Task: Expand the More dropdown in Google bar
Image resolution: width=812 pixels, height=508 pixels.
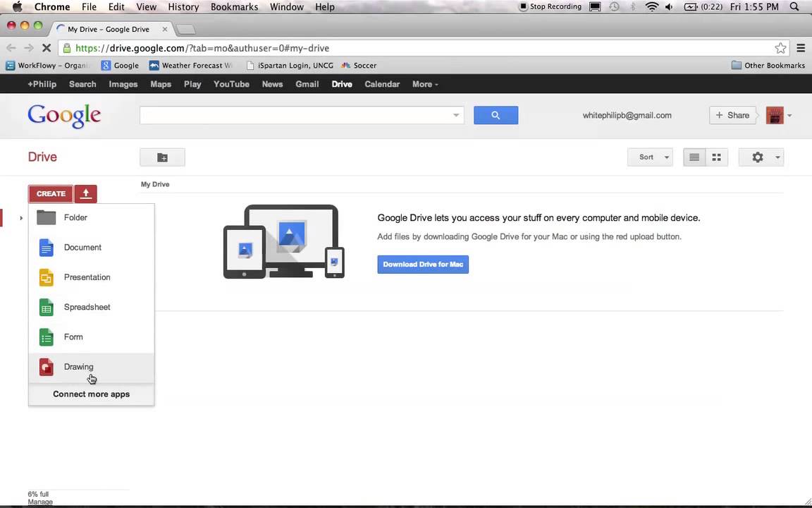Action: click(425, 84)
